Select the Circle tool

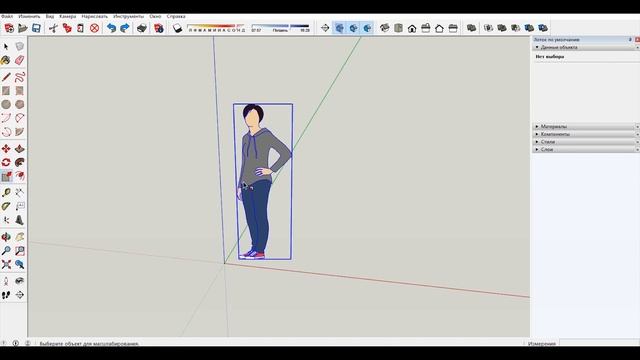coord(6,104)
